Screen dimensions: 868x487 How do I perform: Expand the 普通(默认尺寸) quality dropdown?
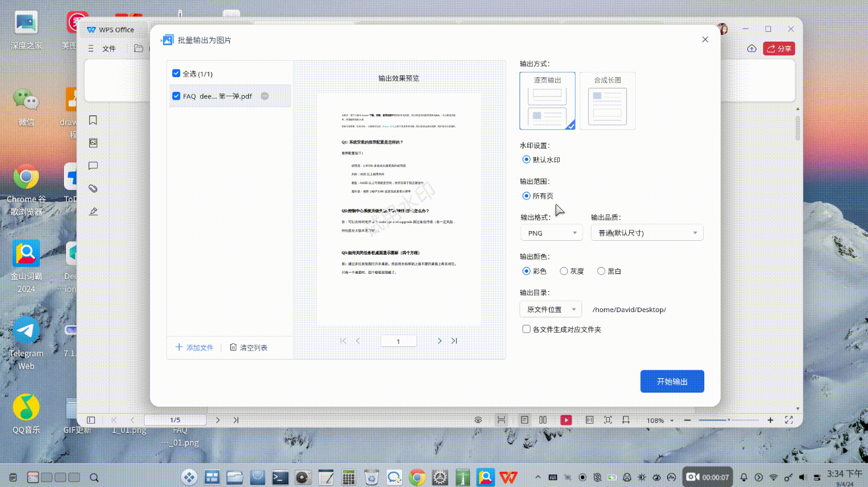pos(647,233)
